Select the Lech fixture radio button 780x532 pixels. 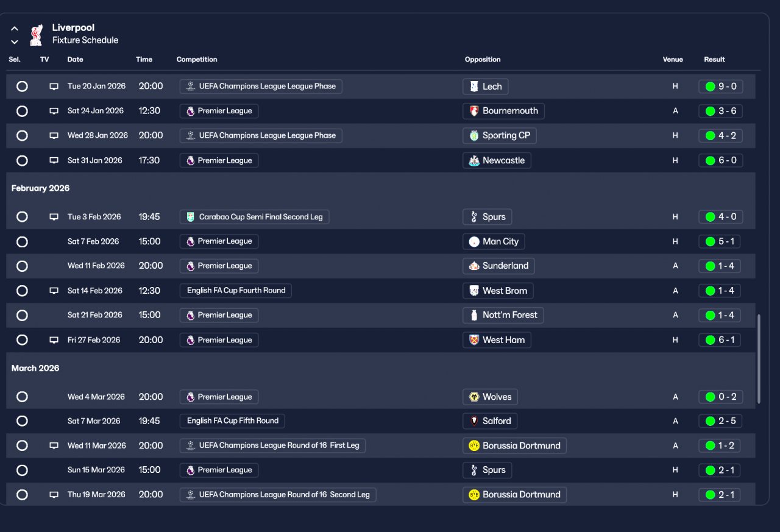[x=22, y=87]
